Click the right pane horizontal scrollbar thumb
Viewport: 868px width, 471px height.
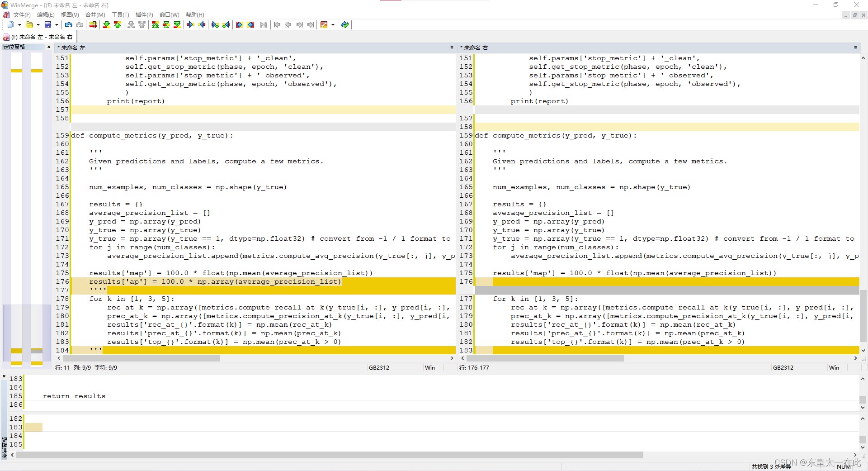[x=545, y=358]
